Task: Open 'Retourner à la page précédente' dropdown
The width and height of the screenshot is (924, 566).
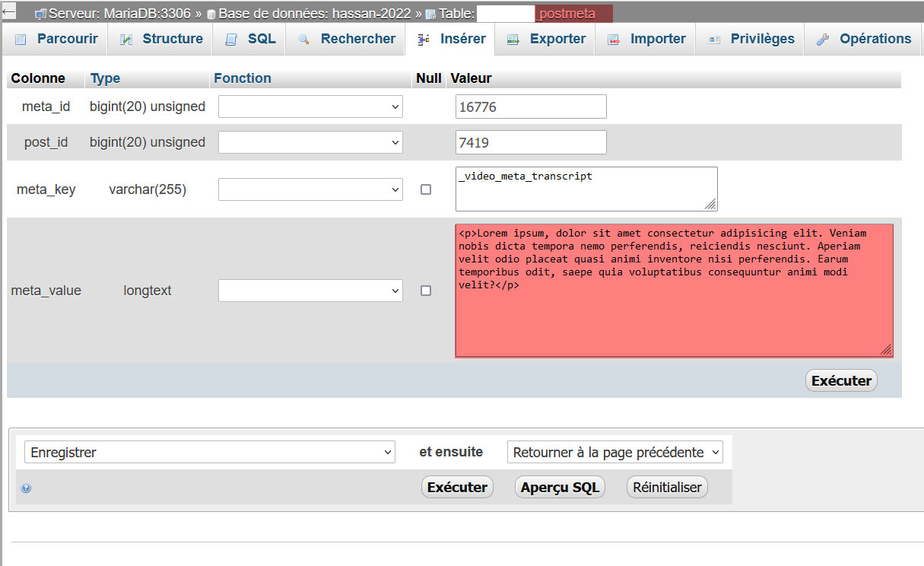Action: pos(615,452)
